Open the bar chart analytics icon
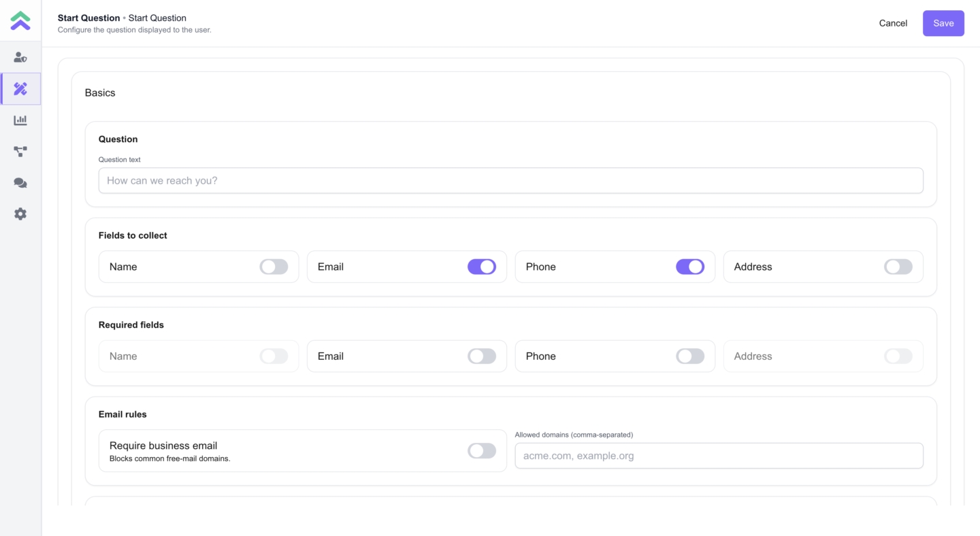 tap(20, 120)
